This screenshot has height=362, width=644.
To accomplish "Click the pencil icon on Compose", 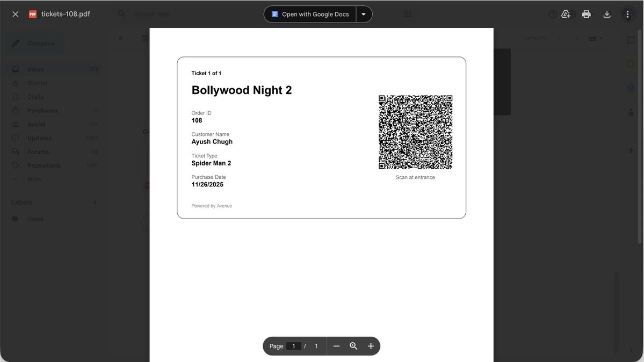I will (16, 44).
